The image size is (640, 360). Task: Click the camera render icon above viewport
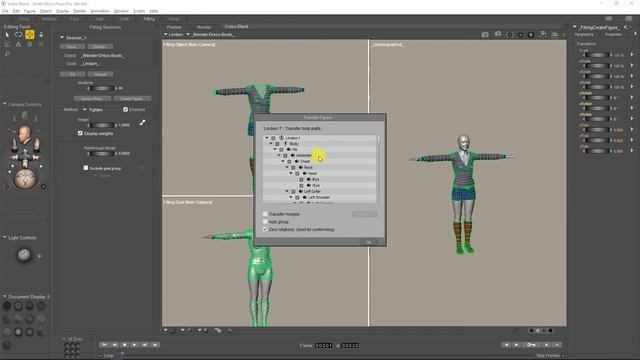(x=485, y=35)
